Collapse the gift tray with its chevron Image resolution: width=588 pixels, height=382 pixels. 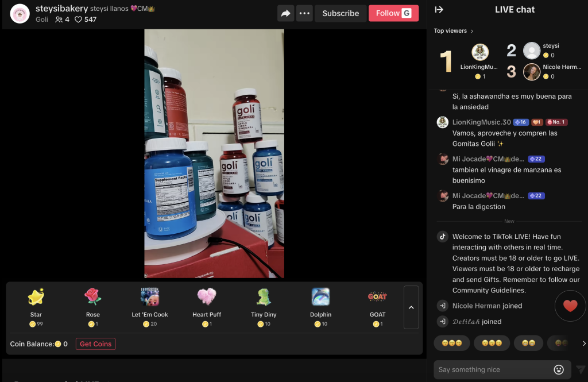pyautogui.click(x=411, y=308)
